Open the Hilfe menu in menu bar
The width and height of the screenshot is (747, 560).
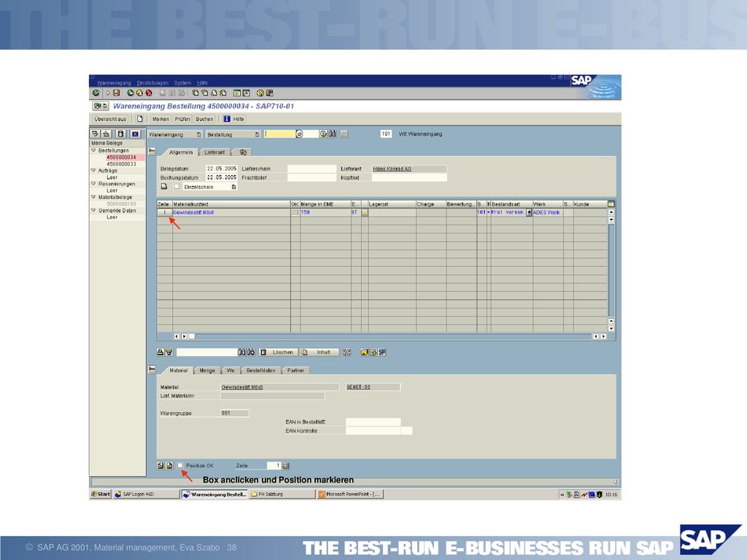pos(203,83)
